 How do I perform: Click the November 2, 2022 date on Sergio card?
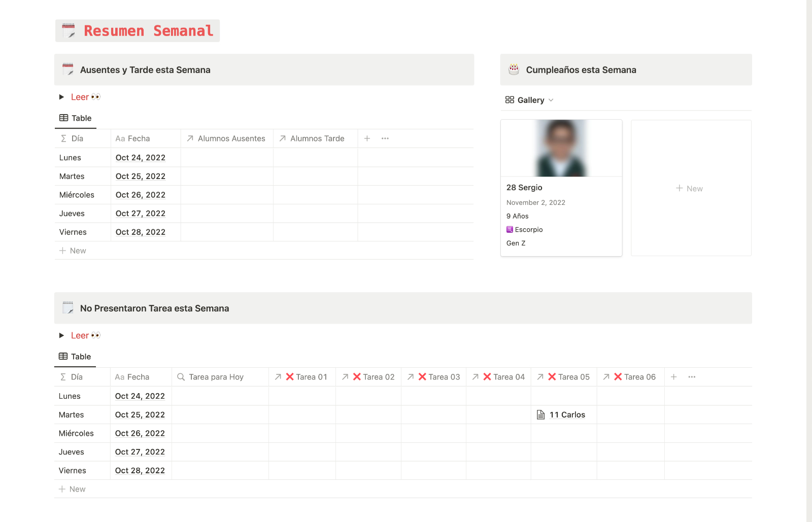coord(536,202)
